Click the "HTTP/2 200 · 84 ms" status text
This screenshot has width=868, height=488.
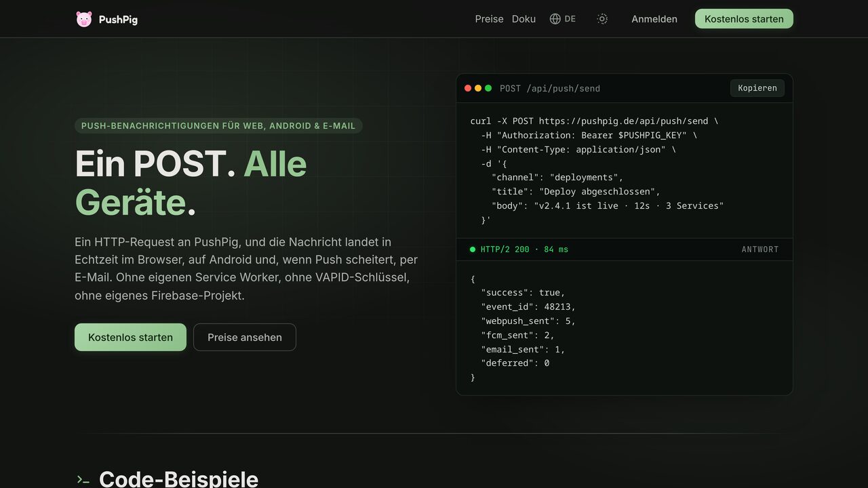tap(524, 249)
